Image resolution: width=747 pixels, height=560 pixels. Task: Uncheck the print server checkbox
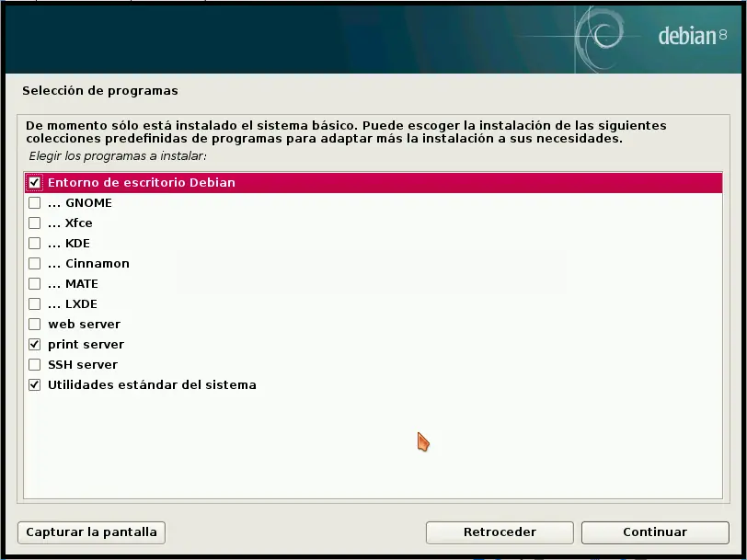click(34, 344)
